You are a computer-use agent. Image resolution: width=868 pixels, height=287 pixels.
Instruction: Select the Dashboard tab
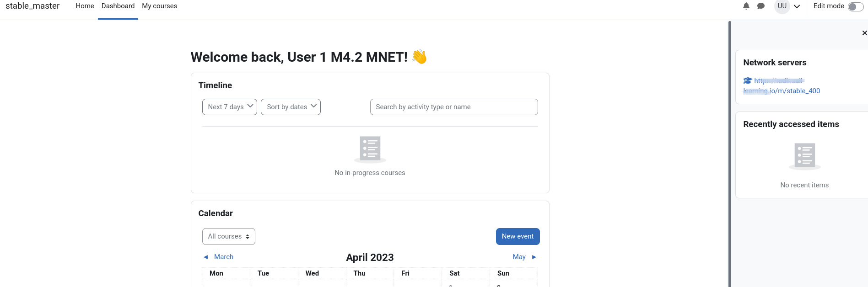118,6
